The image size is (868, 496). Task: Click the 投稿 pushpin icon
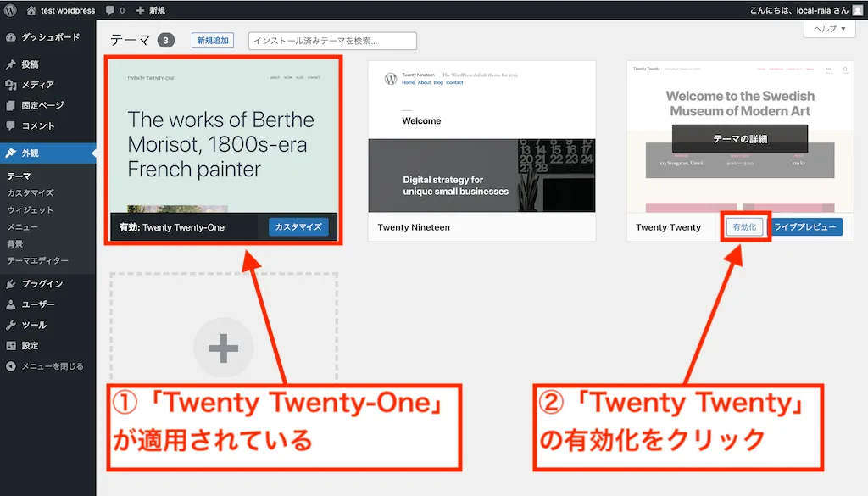click(x=10, y=64)
